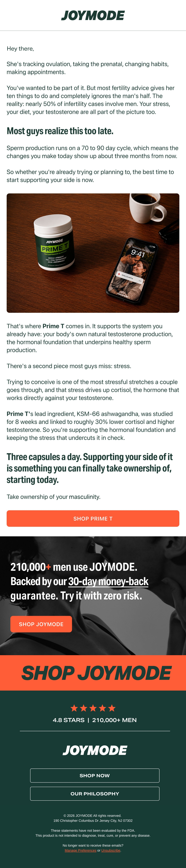Click the Unsubscribe link
This screenshot has height=868, width=186.
pos(111,850)
